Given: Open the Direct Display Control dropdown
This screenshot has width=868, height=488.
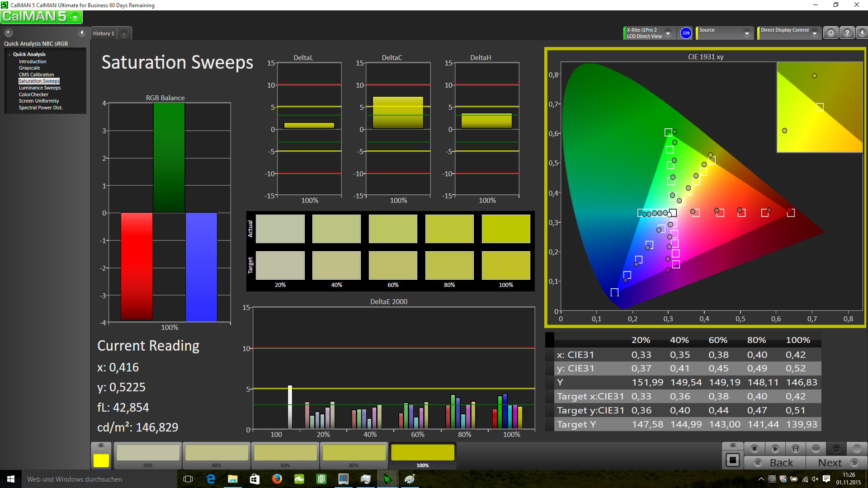Looking at the screenshot, I should [814, 33].
